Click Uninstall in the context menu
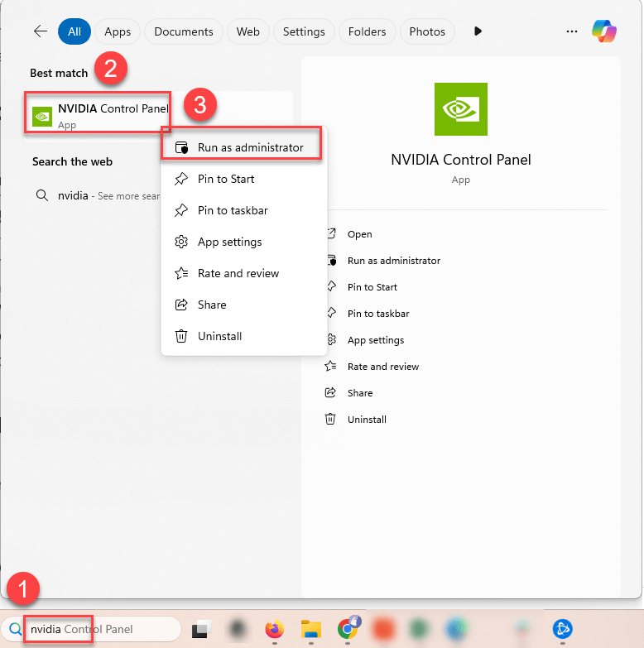 [219, 336]
